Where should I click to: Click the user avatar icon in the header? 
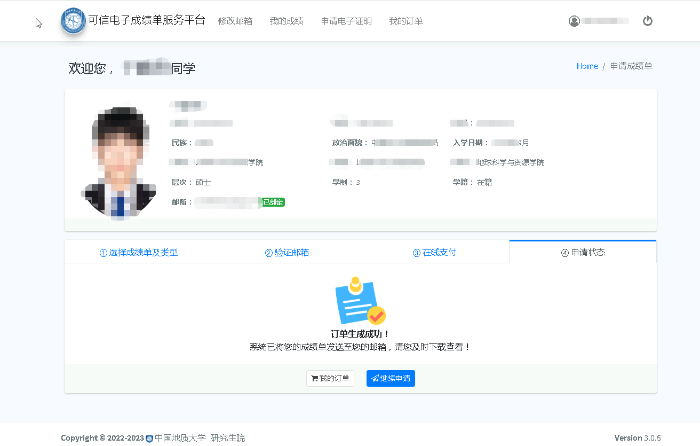(574, 21)
